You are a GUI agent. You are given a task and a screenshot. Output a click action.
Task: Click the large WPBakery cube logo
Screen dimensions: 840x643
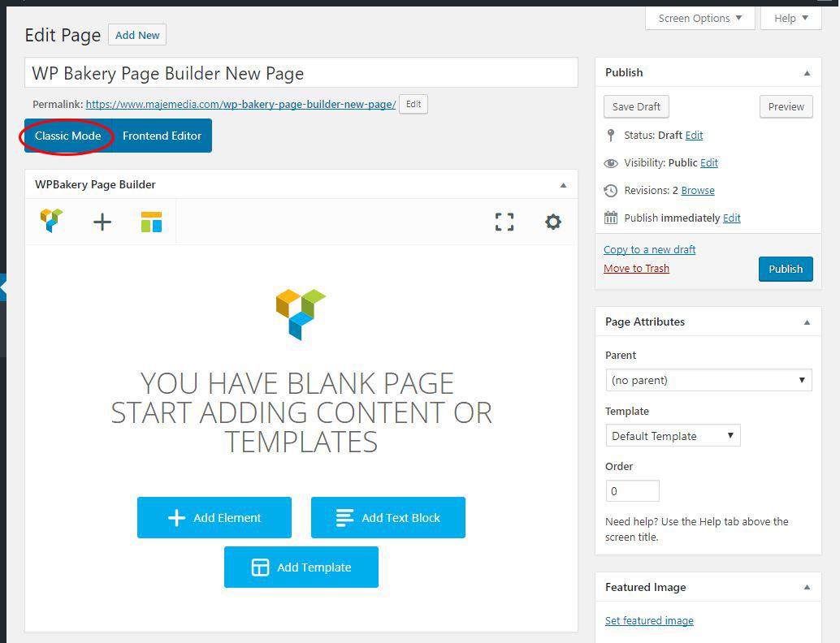[301, 313]
